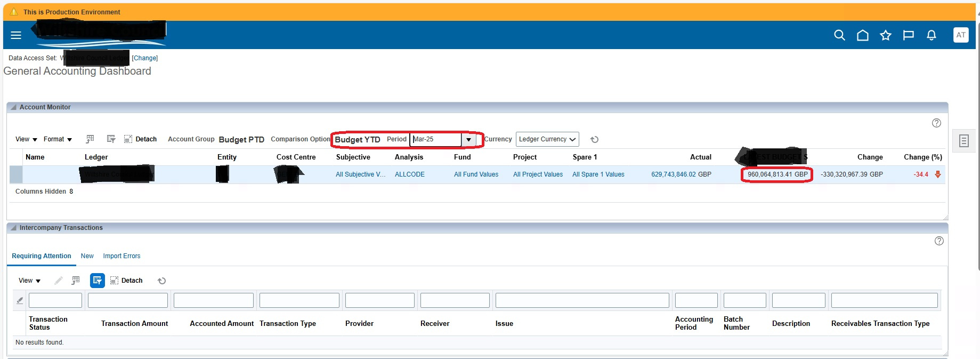Image resolution: width=980 pixels, height=359 pixels.
Task: Refresh the Account Monitor table
Action: tap(595, 140)
